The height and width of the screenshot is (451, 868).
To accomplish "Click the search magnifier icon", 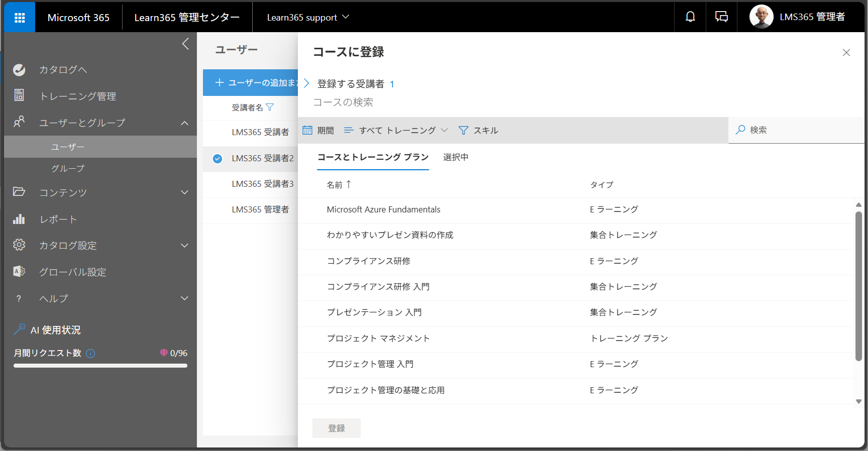I will [740, 130].
